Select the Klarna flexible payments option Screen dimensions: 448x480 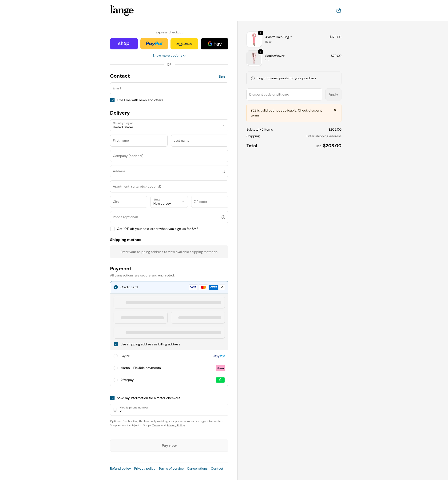click(x=116, y=368)
